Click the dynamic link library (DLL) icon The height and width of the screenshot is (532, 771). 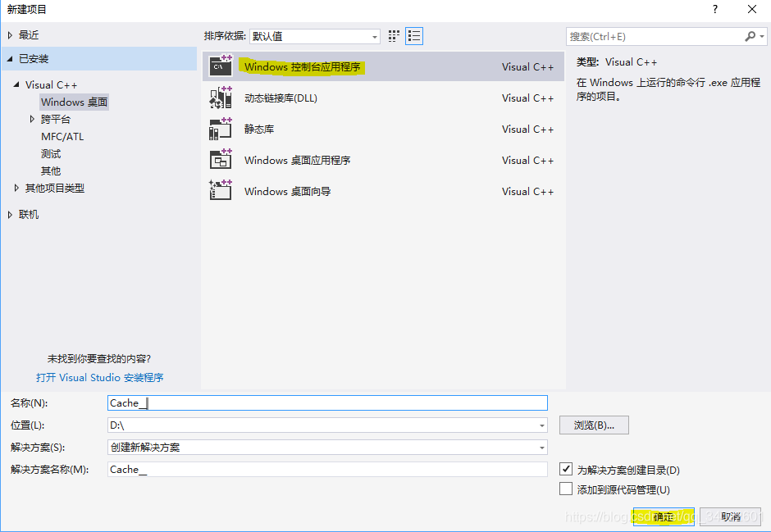[x=221, y=98]
